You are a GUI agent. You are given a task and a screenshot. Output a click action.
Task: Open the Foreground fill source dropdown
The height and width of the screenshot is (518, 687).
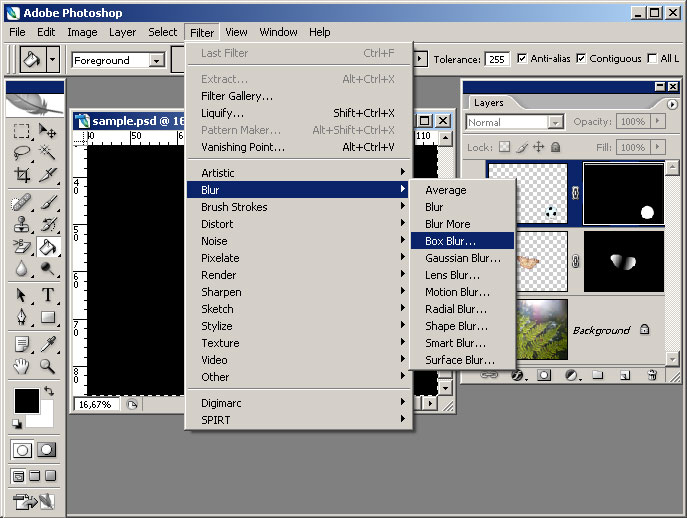pyautogui.click(x=156, y=60)
